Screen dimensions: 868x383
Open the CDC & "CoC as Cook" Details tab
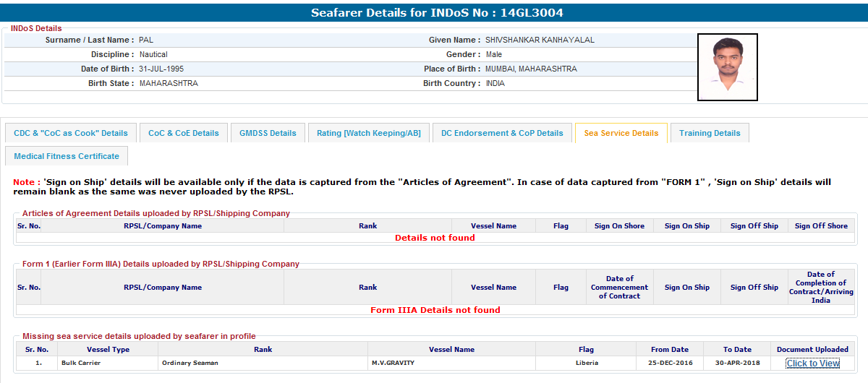coord(71,133)
